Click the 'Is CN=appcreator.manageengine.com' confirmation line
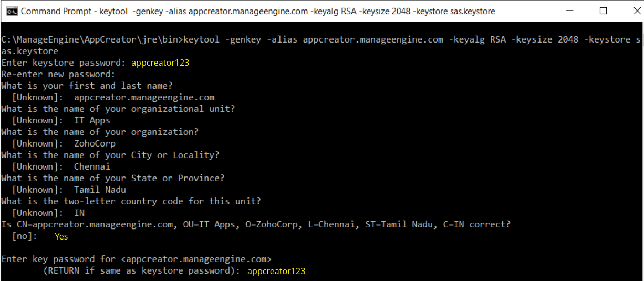Image resolution: width=644 pixels, height=281 pixels. tap(256, 224)
